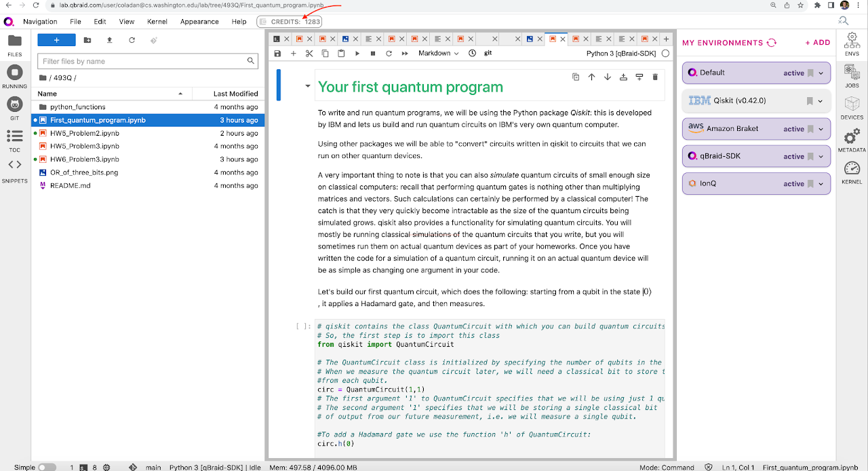Click the blue new launcher plus button

pyautogui.click(x=56, y=40)
